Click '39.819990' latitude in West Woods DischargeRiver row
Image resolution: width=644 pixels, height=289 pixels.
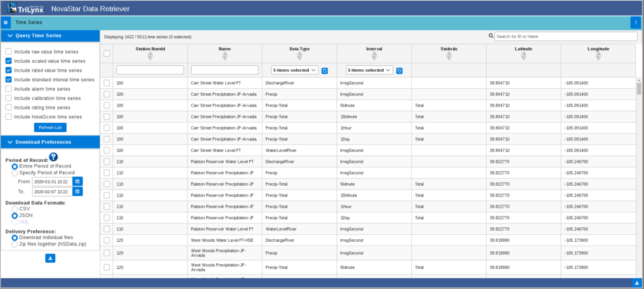tap(499, 240)
